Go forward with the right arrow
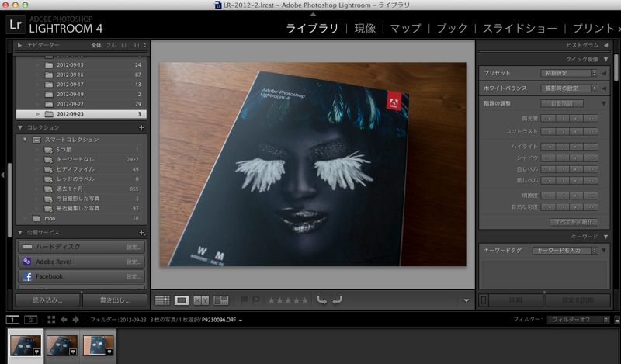This screenshot has width=621, height=364. click(x=75, y=319)
